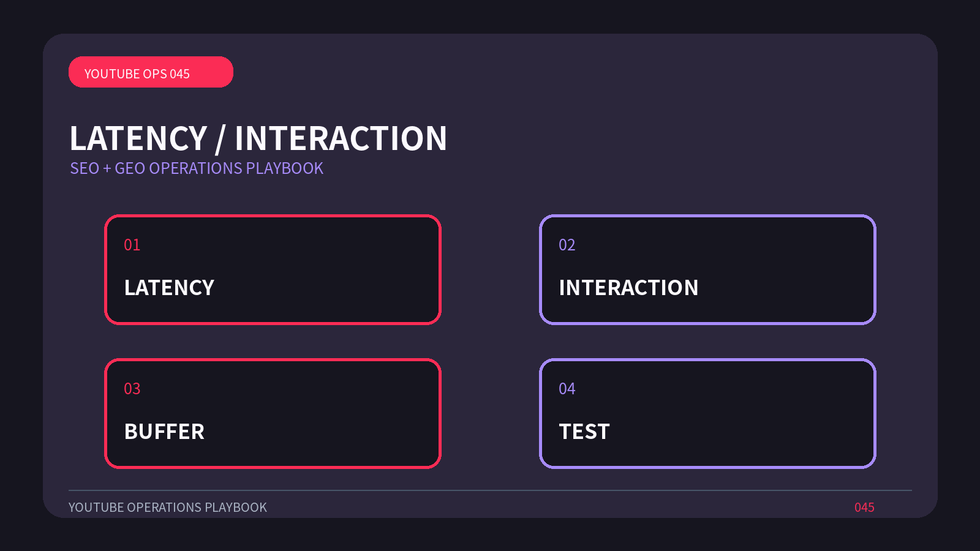This screenshot has width=980, height=551.
Task: Click the SEO + GEO OPERATIONS PLAYBOOK subtitle
Action: pos(197,168)
